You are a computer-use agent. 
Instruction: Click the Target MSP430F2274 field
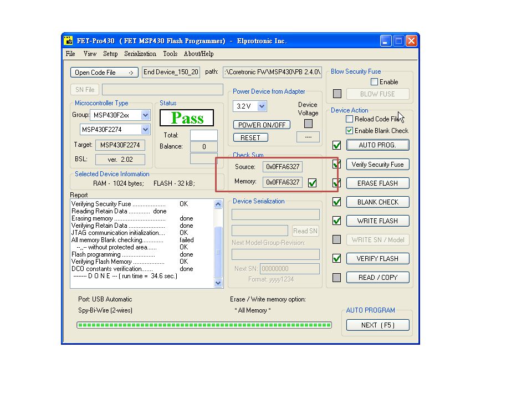120,145
